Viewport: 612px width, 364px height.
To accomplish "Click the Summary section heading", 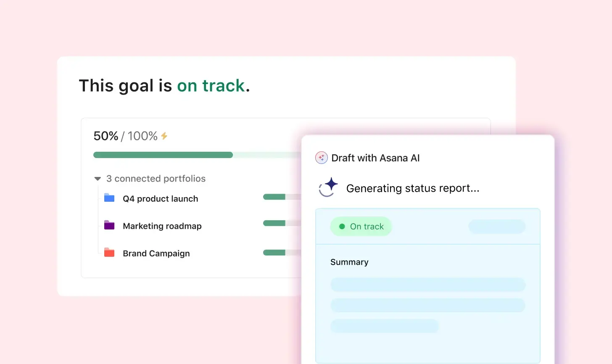I will pyautogui.click(x=349, y=262).
